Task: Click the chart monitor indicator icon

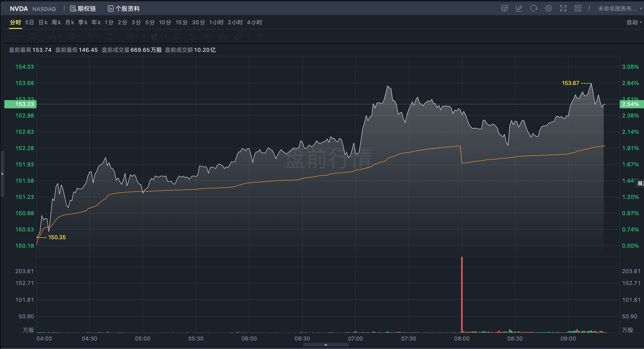Action: (505, 8)
